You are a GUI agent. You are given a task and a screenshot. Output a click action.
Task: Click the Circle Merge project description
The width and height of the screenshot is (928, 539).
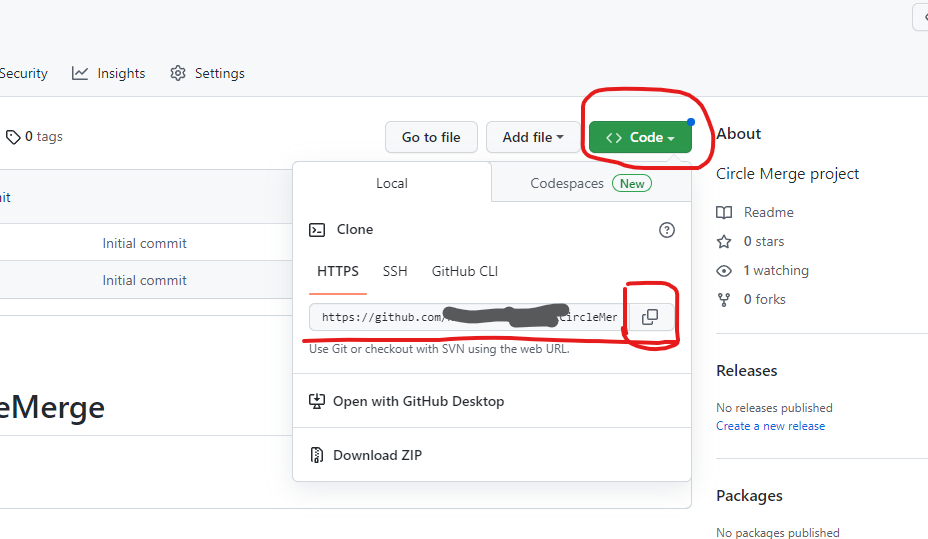pyautogui.click(x=787, y=174)
